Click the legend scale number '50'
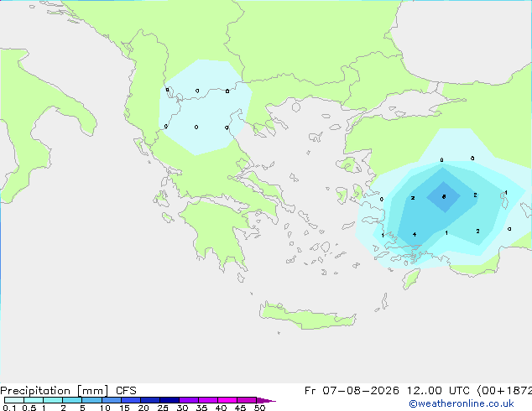The width and height of the screenshot is (532, 411). click(x=259, y=408)
